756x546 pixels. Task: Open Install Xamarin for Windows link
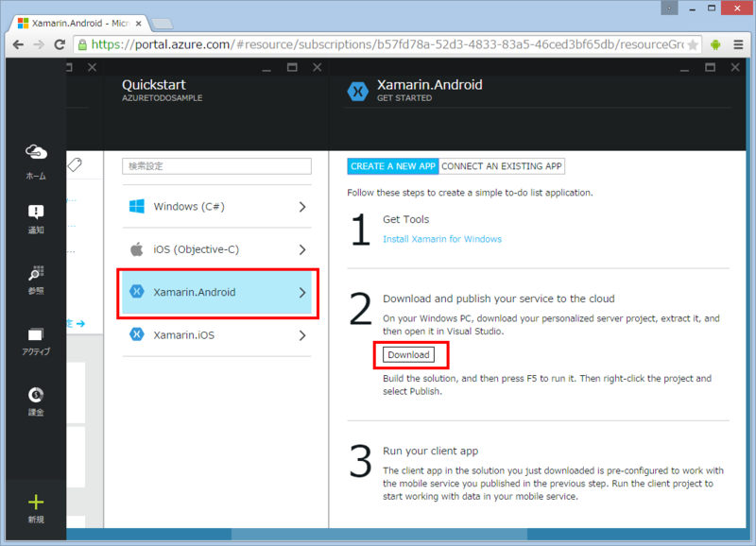point(442,239)
